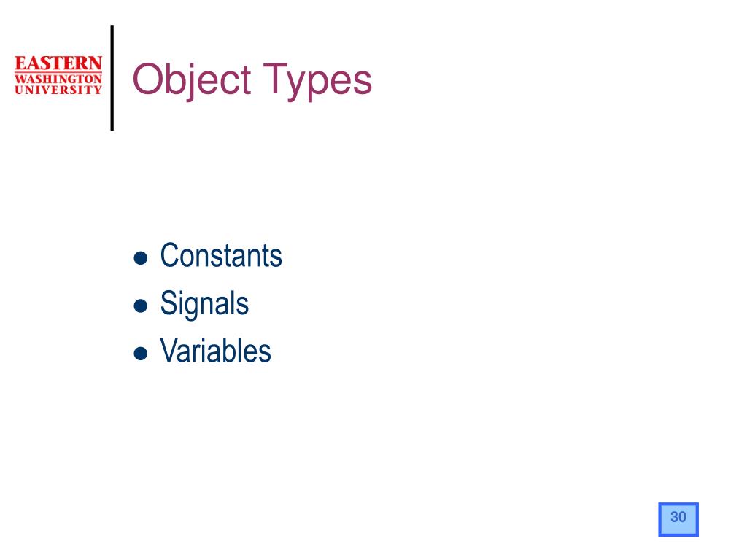The width and height of the screenshot is (747, 560).
Task: Click the bullet dot before Signals
Action: (x=141, y=306)
